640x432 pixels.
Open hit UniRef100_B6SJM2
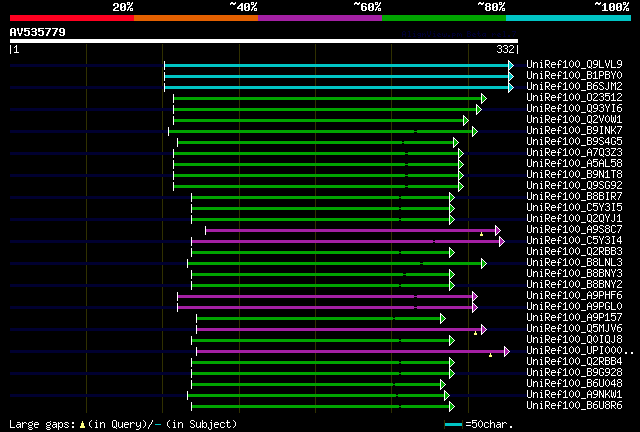(x=574, y=87)
